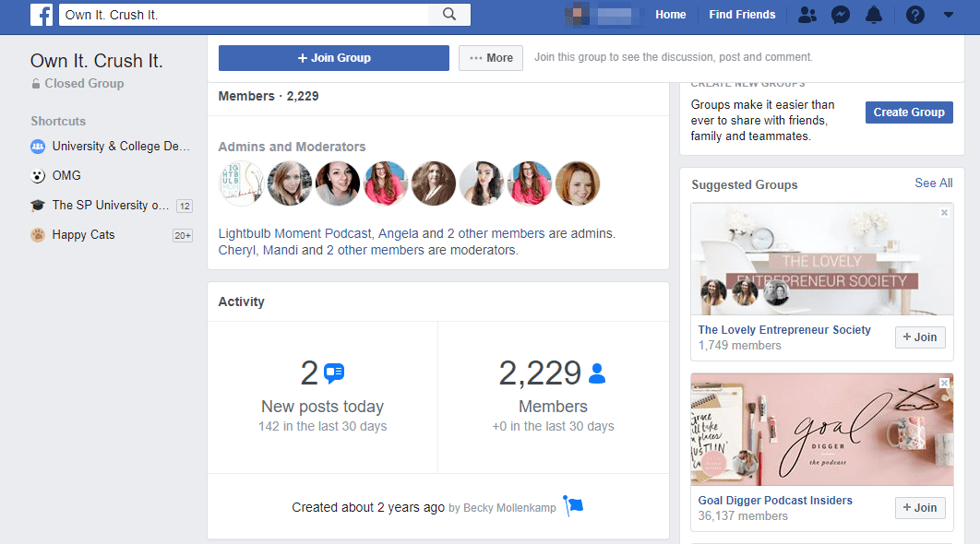Click the Closed Group label
The width and height of the screenshot is (980, 544).
pyautogui.click(x=84, y=84)
